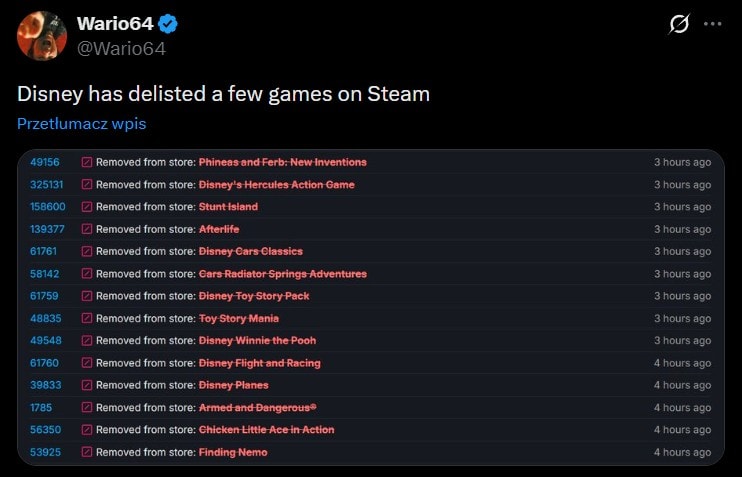Click app ID 49156 link
Viewport: 742px width, 477px height.
point(45,162)
